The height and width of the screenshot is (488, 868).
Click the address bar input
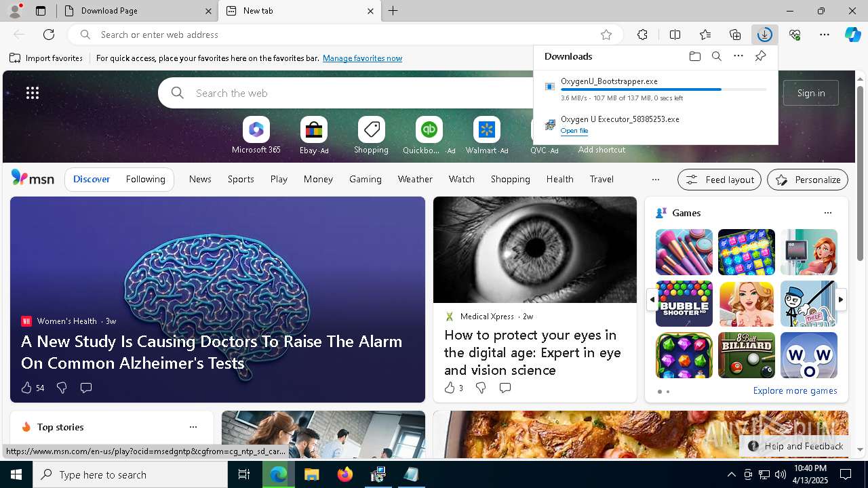point(346,35)
